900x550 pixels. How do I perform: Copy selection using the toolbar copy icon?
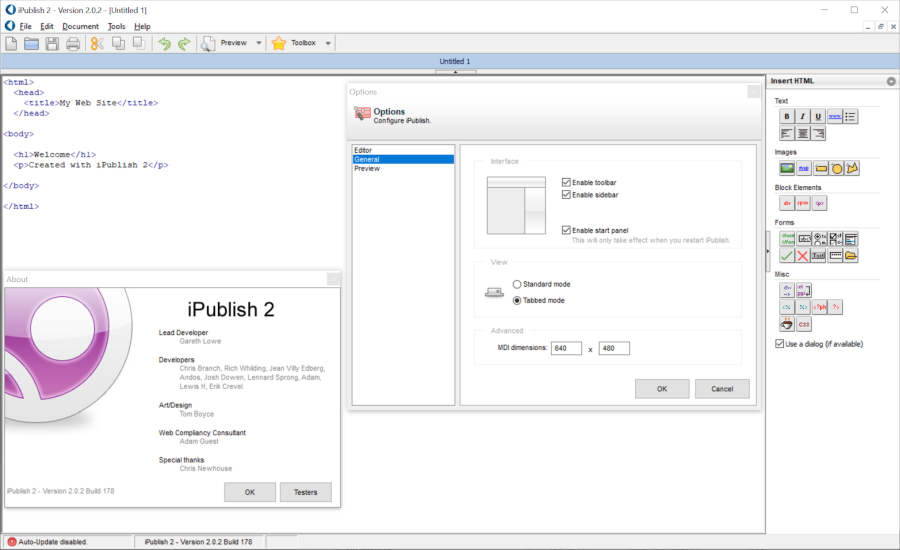pos(118,43)
